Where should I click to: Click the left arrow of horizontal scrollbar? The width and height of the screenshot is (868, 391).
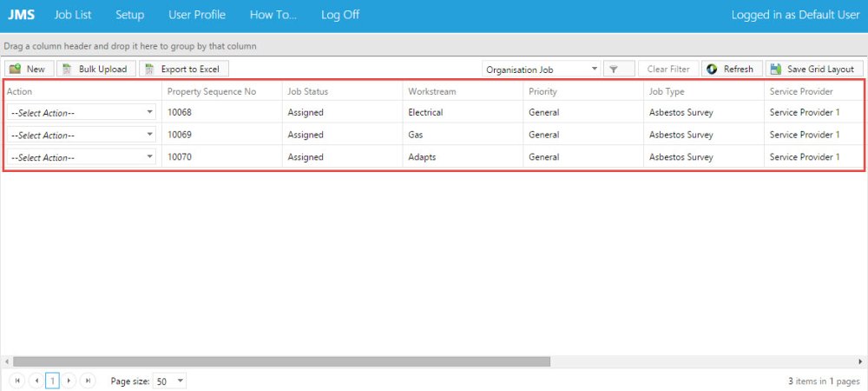pos(7,361)
